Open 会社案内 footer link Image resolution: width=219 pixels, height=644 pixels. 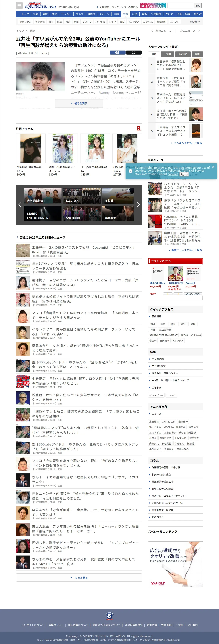click(193, 625)
